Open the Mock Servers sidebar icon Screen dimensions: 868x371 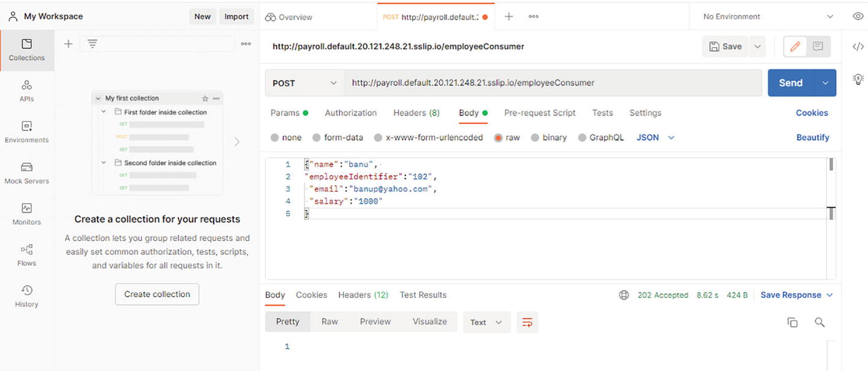click(26, 173)
